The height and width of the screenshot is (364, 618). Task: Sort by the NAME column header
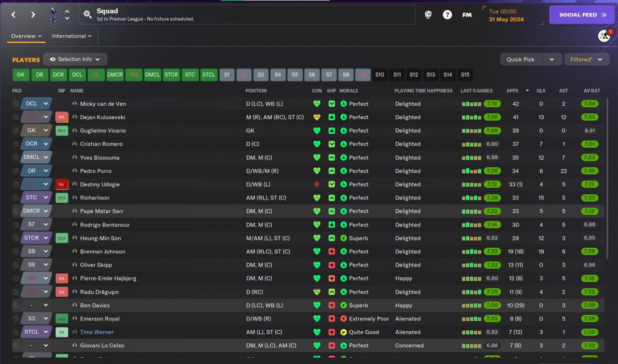click(77, 91)
